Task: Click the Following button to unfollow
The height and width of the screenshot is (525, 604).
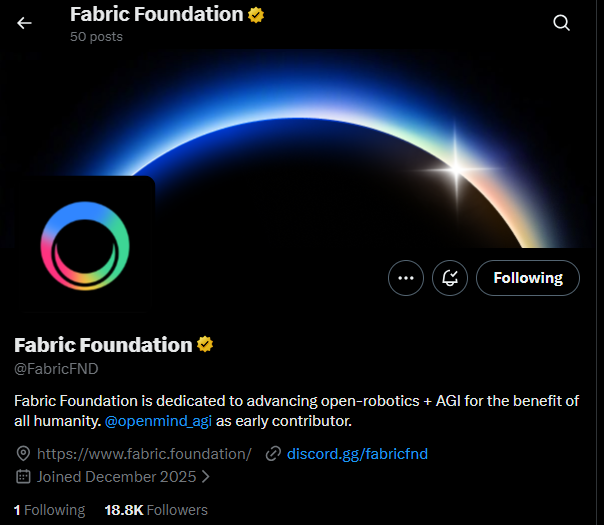Action: [x=527, y=278]
